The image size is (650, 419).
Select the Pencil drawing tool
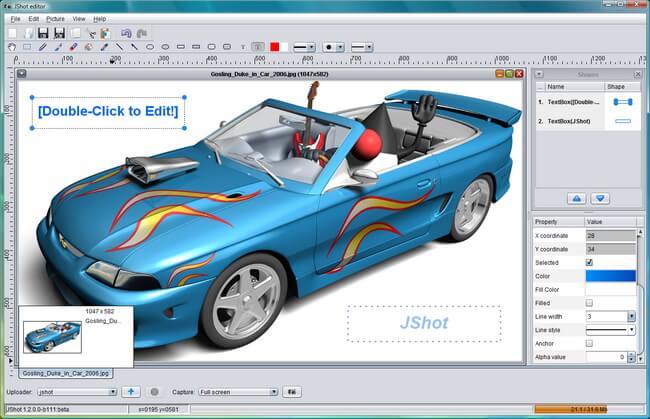42,47
